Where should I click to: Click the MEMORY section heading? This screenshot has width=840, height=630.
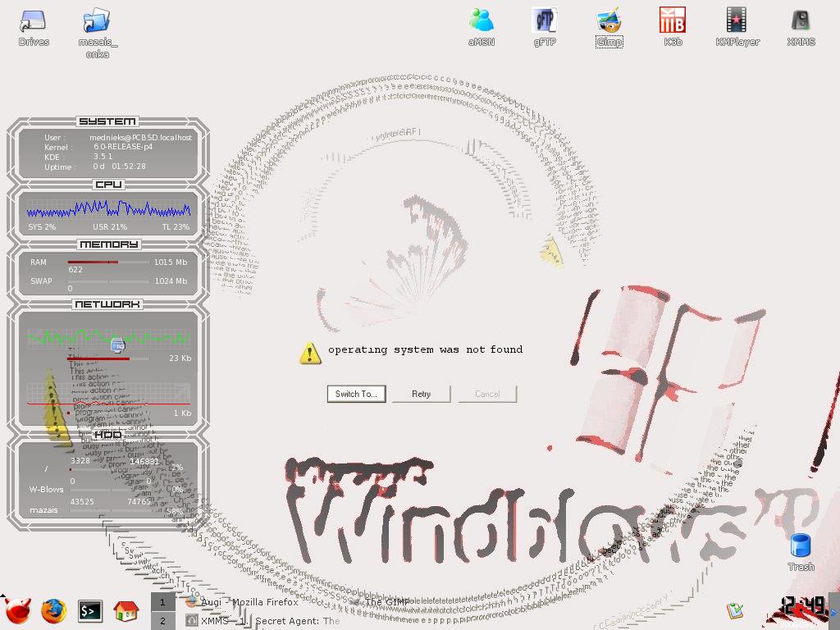109,244
